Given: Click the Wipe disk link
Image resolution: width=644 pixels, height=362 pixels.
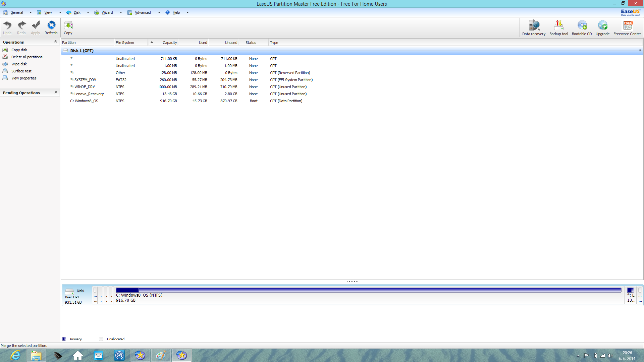Looking at the screenshot, I should pos(19,64).
